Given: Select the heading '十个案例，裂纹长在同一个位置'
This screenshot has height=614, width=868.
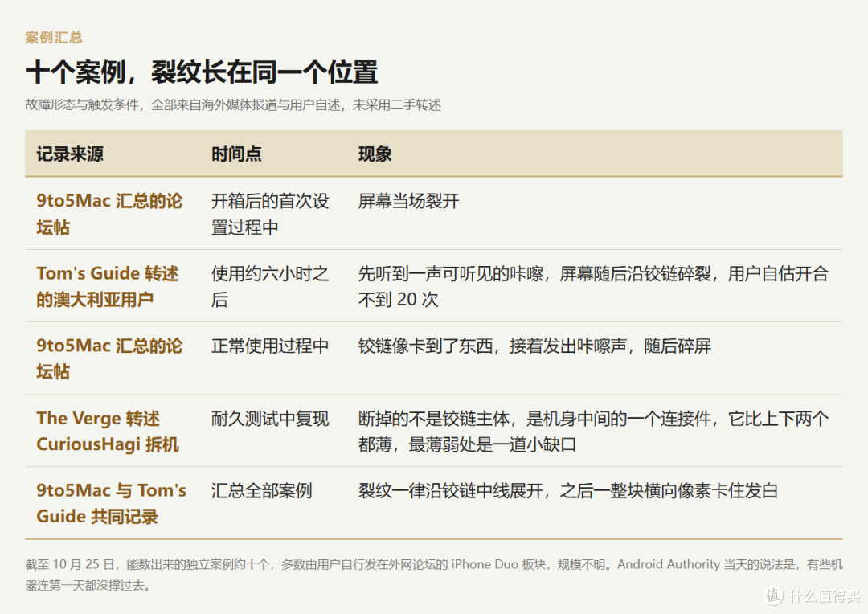Looking at the screenshot, I should [x=202, y=72].
